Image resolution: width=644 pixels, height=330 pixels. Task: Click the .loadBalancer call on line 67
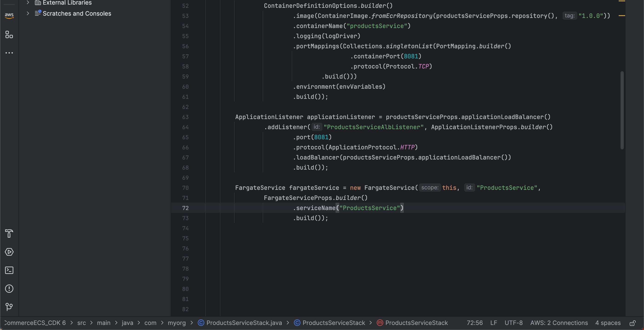316,158
